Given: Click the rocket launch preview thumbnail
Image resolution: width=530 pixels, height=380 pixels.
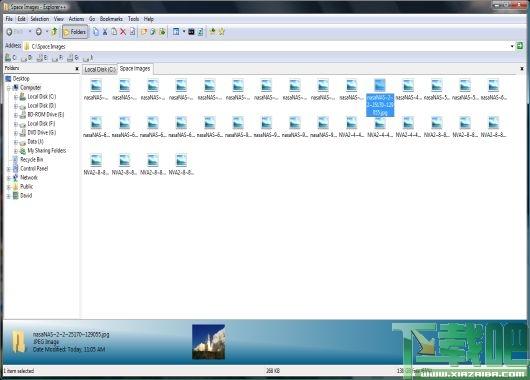Looking at the screenshot, I should 208,341.
